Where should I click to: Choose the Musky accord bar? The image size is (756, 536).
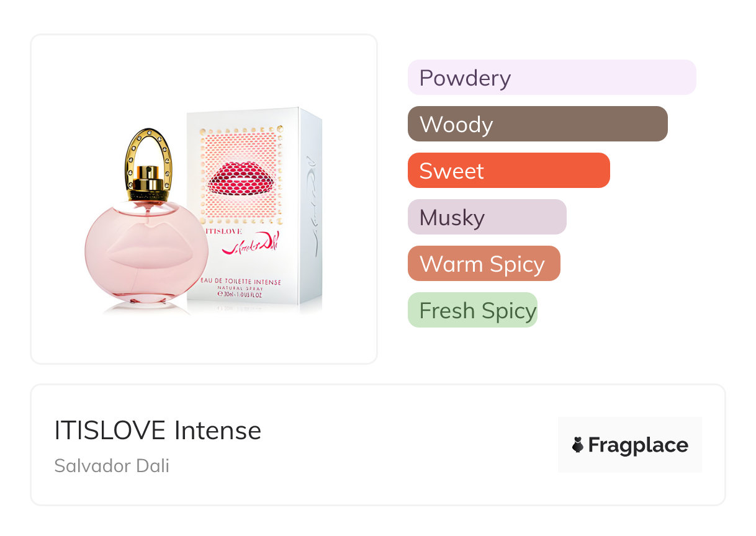pyautogui.click(x=487, y=217)
